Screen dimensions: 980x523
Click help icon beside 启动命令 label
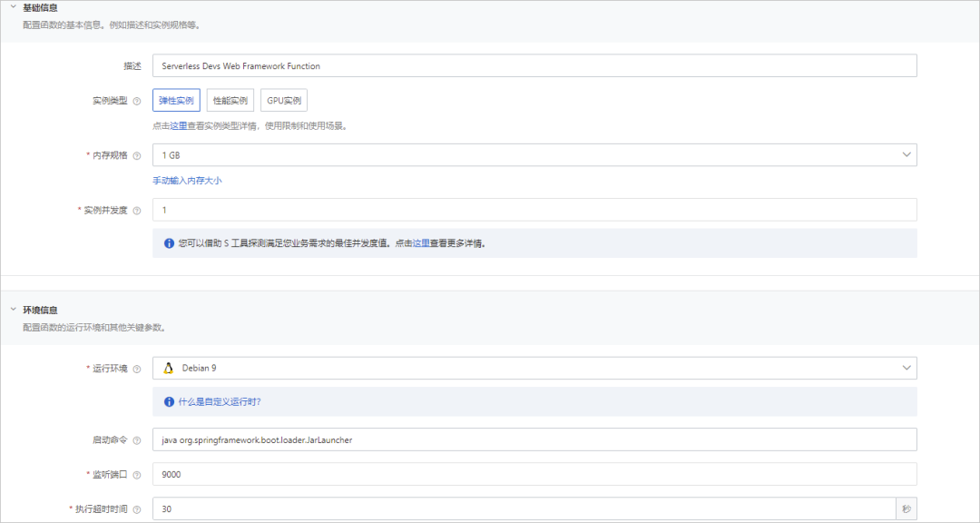pos(137,440)
